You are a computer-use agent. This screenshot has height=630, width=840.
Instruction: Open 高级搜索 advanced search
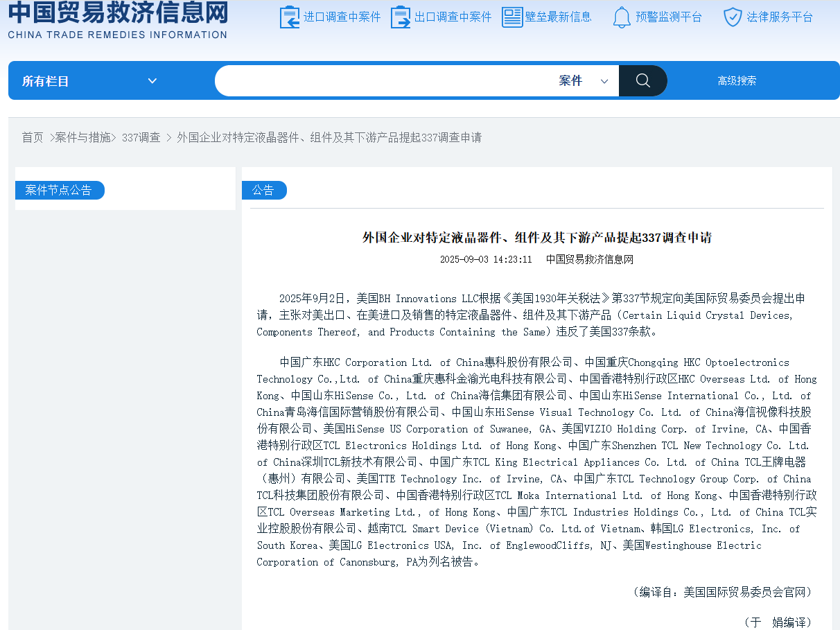click(737, 81)
